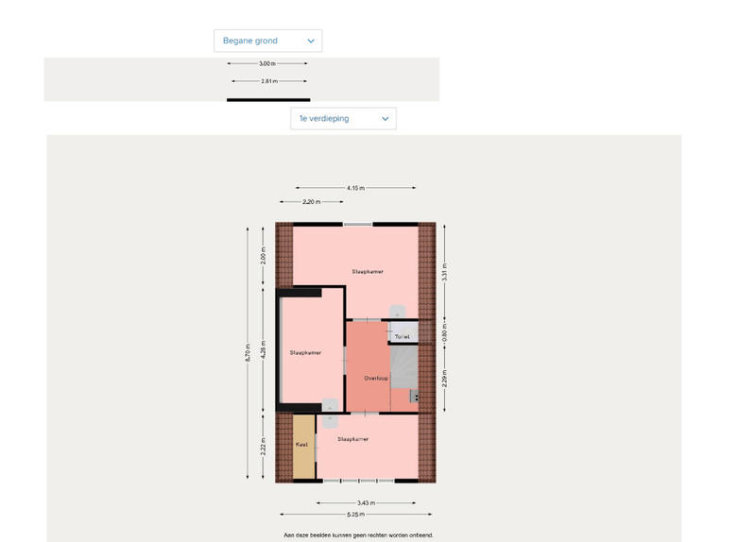The image size is (756, 542).
Task: Click the 3.31 m dimension label
Action: point(444,272)
